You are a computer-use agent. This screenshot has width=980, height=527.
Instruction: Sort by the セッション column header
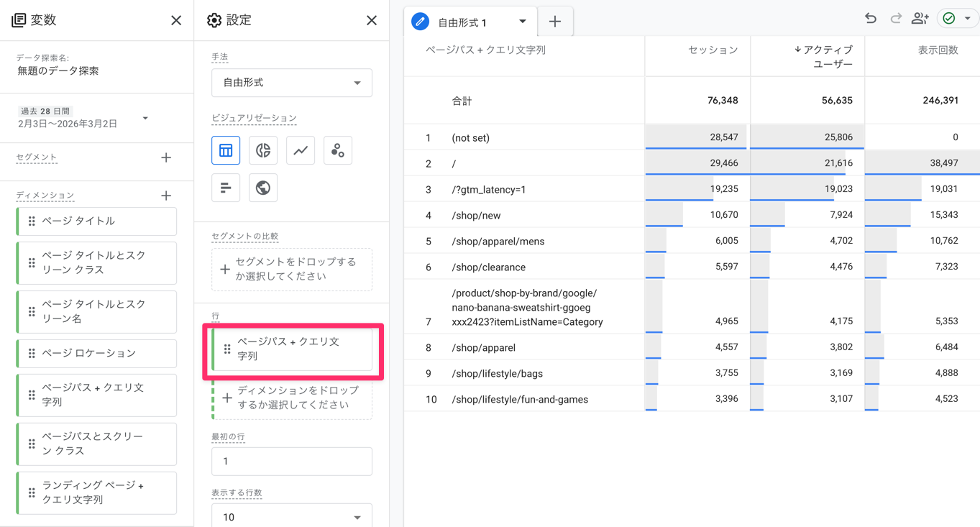click(713, 50)
